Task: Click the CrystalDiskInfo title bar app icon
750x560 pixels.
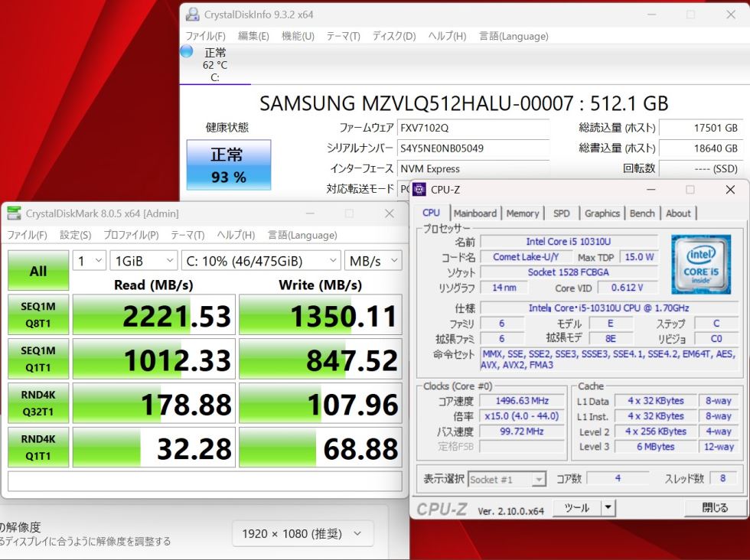Action: (192, 15)
